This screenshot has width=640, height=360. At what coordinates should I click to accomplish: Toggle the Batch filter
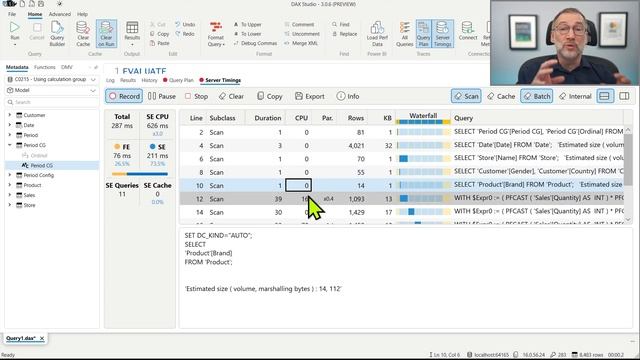536,96
